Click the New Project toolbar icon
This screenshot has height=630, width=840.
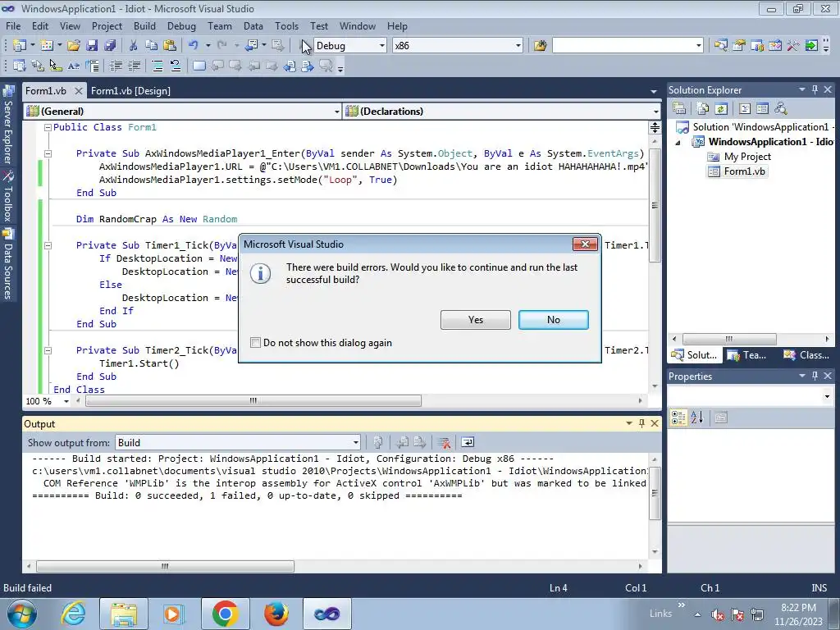click(20, 46)
